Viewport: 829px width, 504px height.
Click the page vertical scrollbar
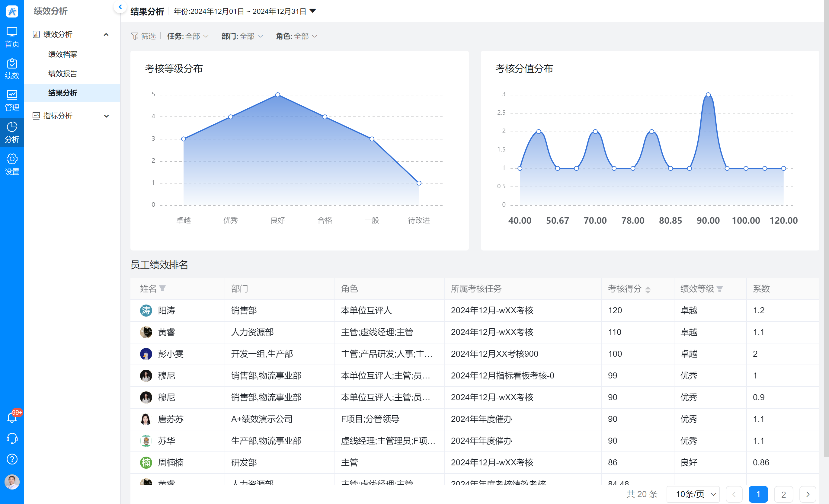[x=826, y=229]
